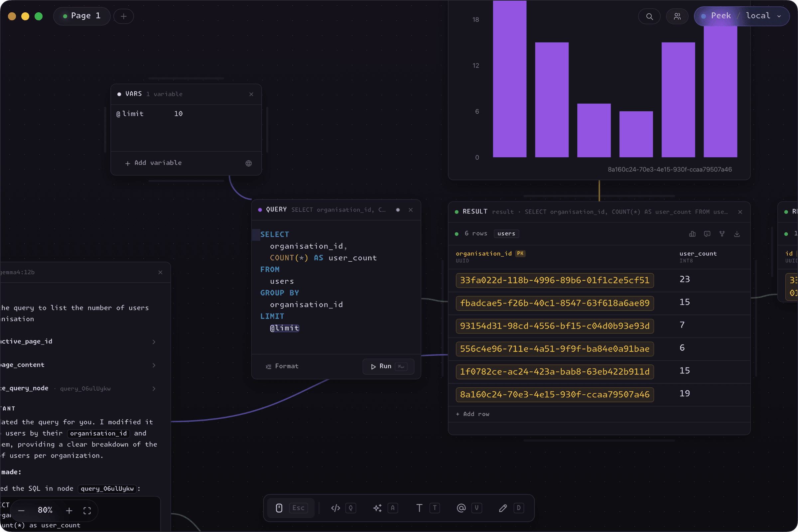Click the bar chart icon in the RESULT node

pos(692,234)
